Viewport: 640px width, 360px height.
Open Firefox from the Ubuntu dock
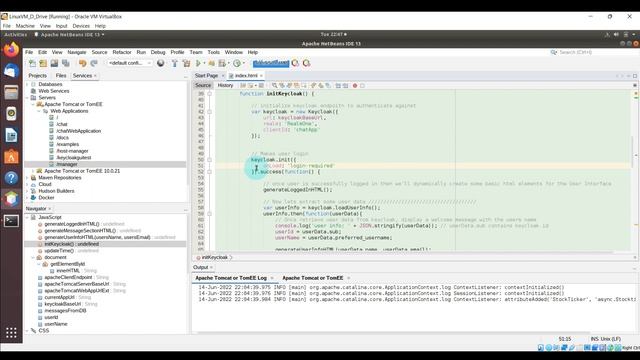(x=11, y=50)
